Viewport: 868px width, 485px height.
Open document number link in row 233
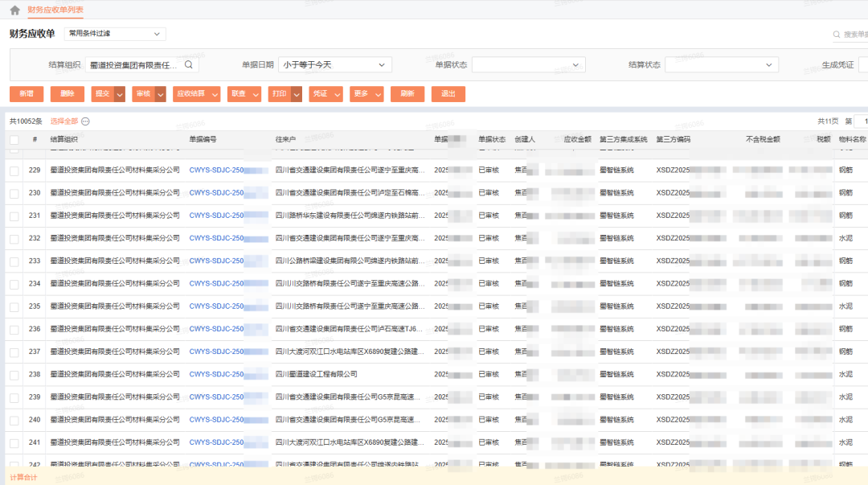[x=228, y=261]
